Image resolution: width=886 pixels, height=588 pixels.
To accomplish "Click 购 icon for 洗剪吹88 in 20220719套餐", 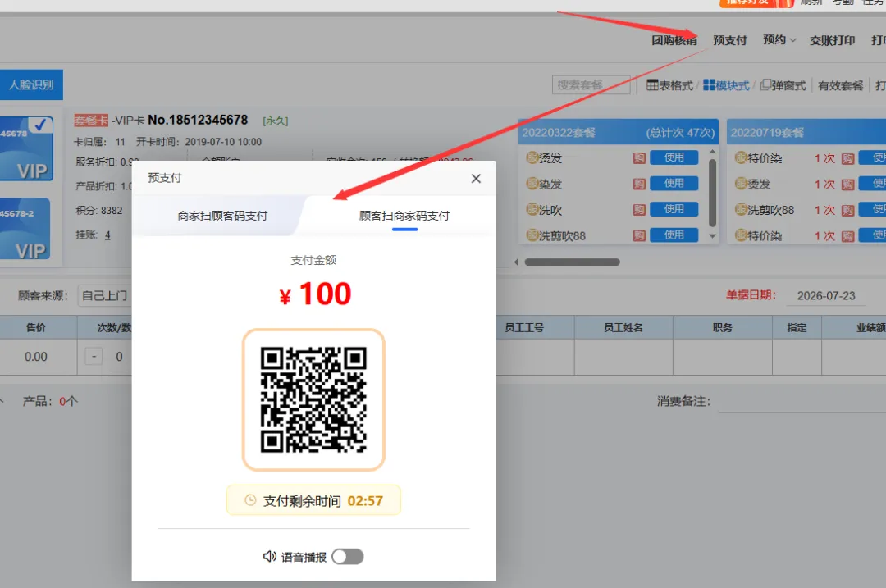I will pyautogui.click(x=847, y=211).
